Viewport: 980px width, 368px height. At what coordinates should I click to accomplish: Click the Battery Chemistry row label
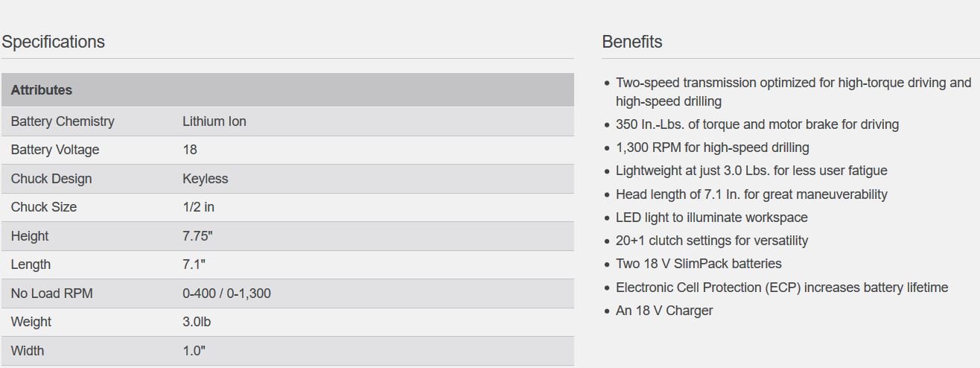pos(63,121)
